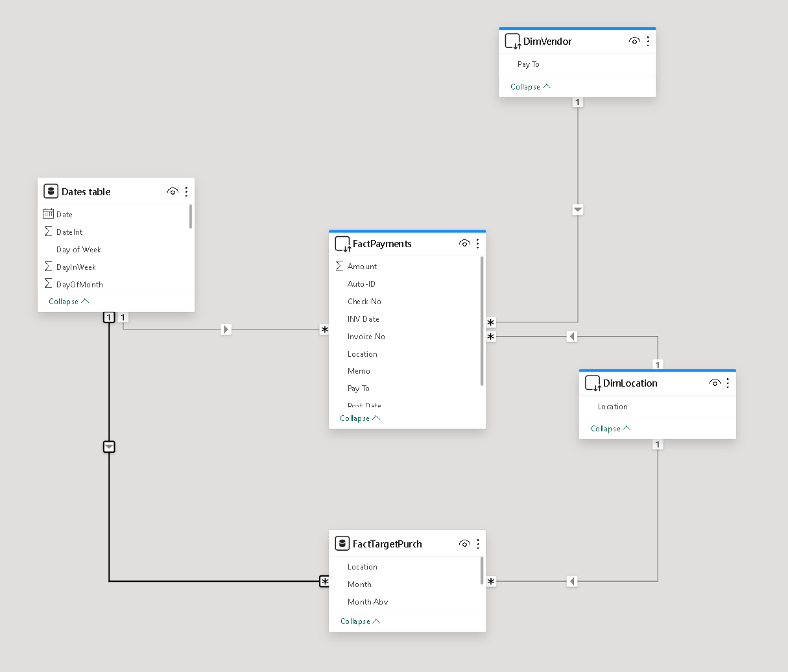Click the sigma icon beside Amount
The width and height of the screenshot is (788, 672).
tap(339, 266)
